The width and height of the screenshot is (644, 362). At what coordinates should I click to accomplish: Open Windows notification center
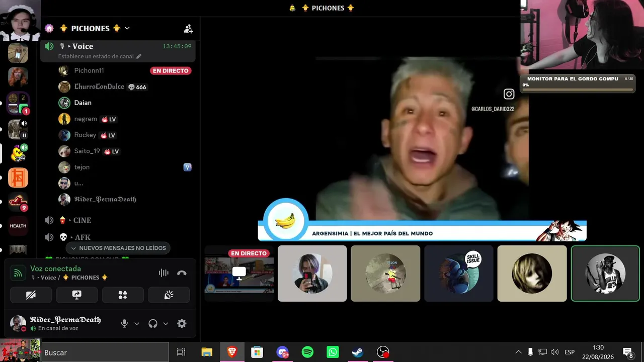click(628, 352)
